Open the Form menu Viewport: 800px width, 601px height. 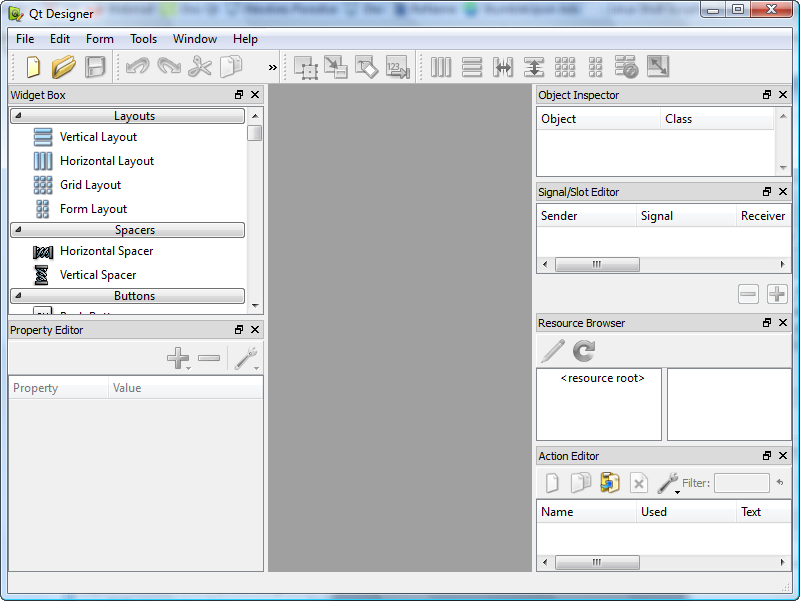99,39
